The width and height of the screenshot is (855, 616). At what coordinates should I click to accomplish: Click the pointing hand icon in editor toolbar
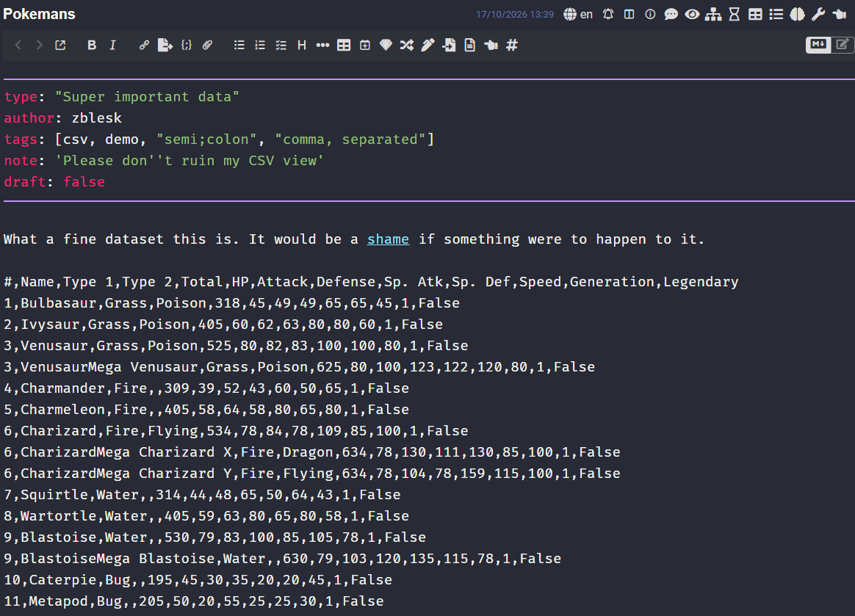tap(491, 46)
